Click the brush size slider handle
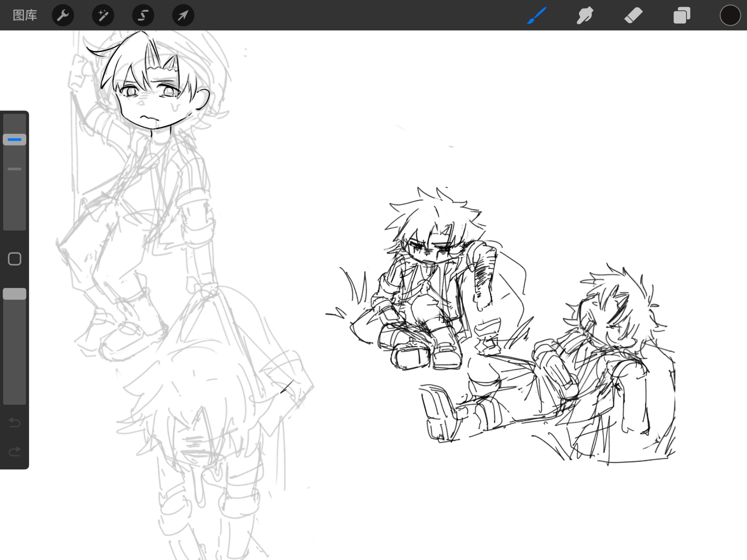Image resolution: width=747 pixels, height=560 pixels. tap(15, 140)
